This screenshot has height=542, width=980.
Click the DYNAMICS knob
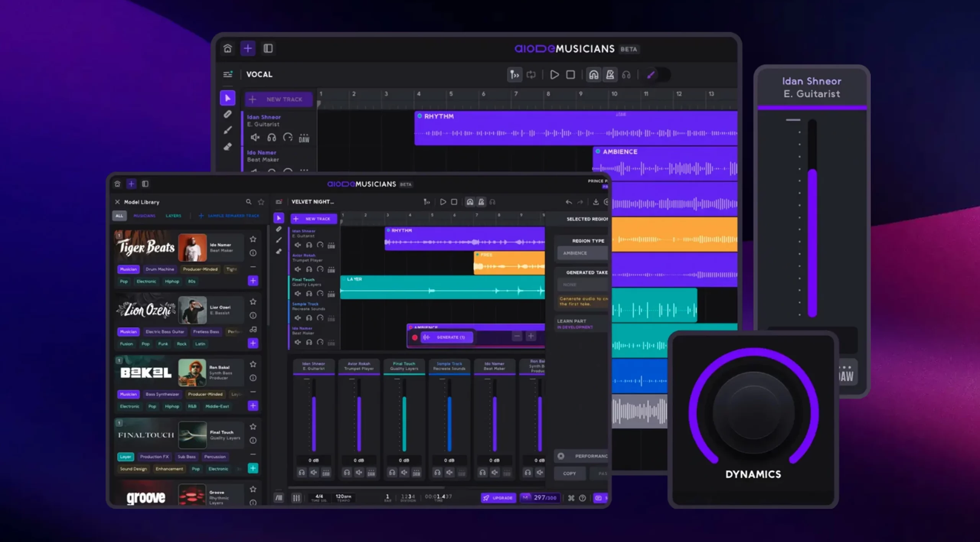(753, 412)
